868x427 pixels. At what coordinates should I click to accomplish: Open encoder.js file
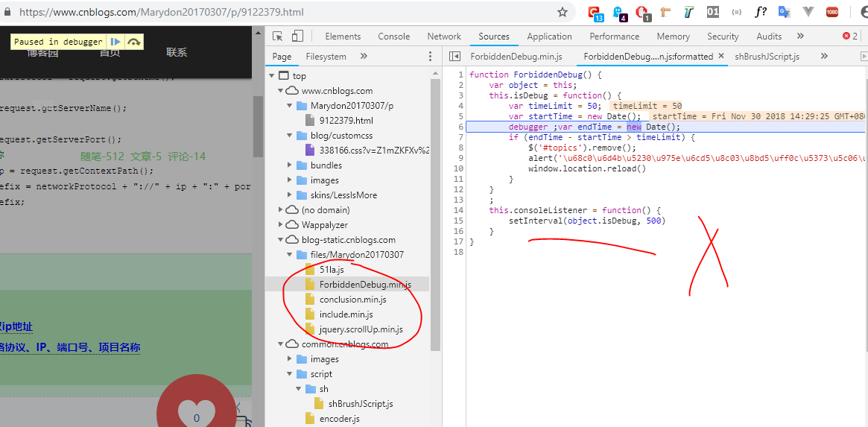(339, 420)
